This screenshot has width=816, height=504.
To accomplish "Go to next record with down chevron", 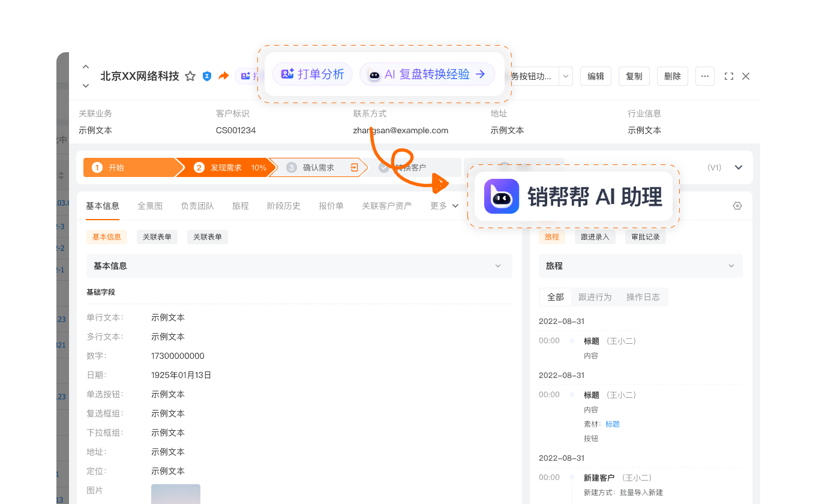I will (x=86, y=86).
